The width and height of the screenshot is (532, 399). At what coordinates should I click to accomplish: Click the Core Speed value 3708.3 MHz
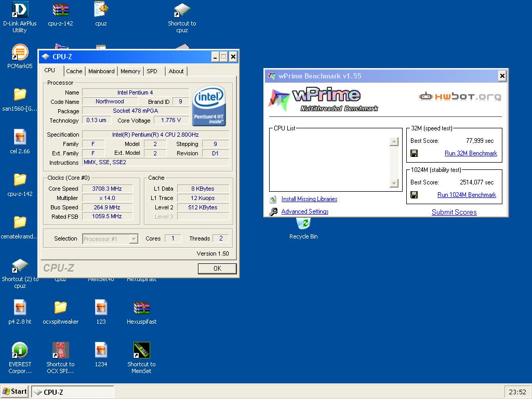[x=107, y=189]
